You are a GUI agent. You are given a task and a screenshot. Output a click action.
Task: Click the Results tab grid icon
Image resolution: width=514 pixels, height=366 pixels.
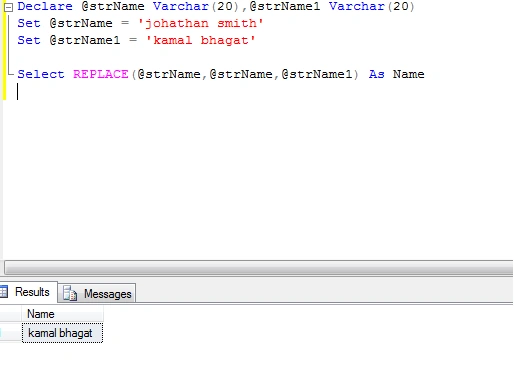coord(3,292)
